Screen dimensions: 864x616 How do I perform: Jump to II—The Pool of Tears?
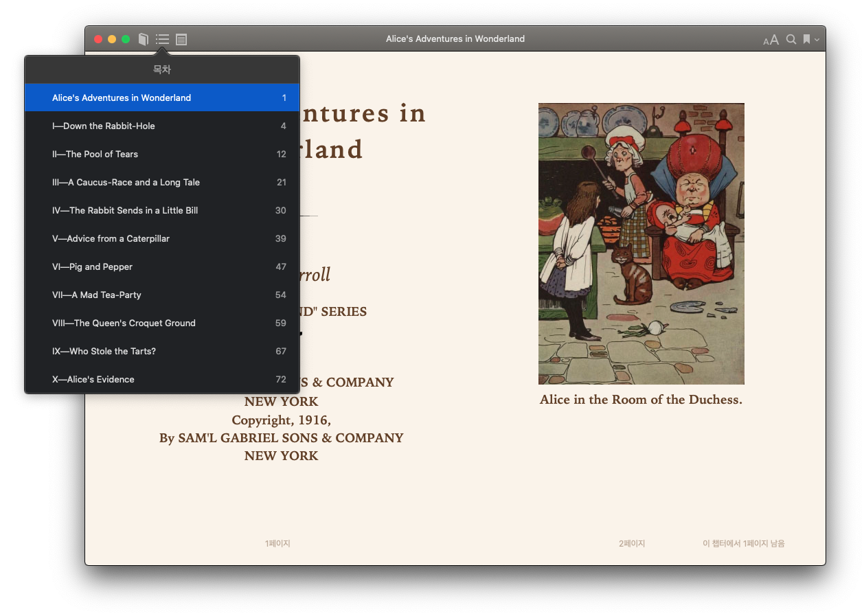[x=162, y=154]
